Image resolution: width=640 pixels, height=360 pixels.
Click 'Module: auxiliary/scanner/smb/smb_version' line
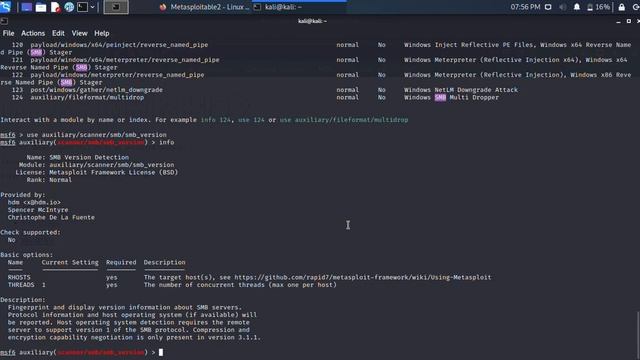click(x=96, y=165)
